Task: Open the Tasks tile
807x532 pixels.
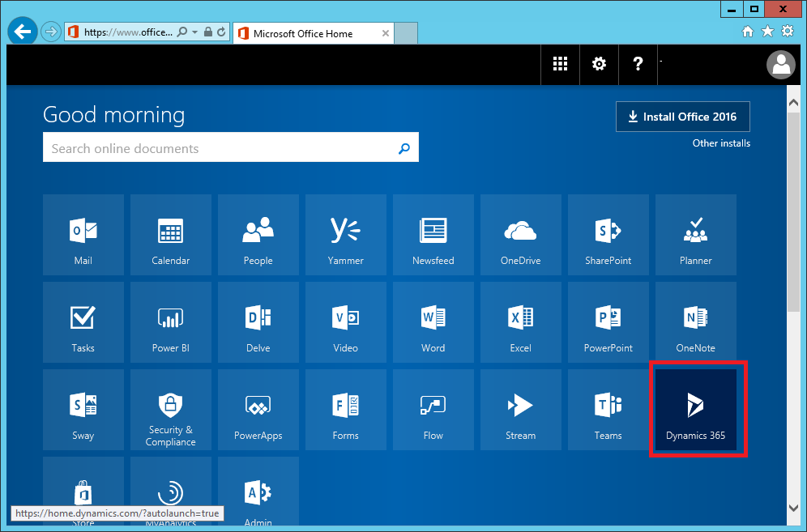Action: pos(83,322)
